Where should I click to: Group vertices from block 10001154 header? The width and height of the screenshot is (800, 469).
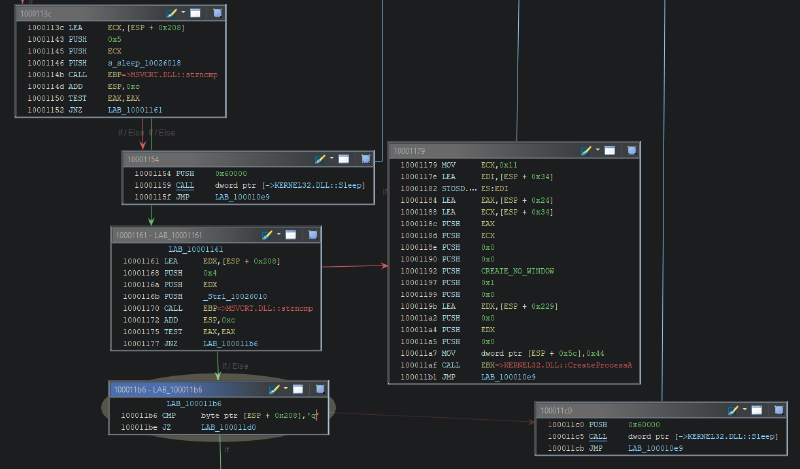point(366,159)
